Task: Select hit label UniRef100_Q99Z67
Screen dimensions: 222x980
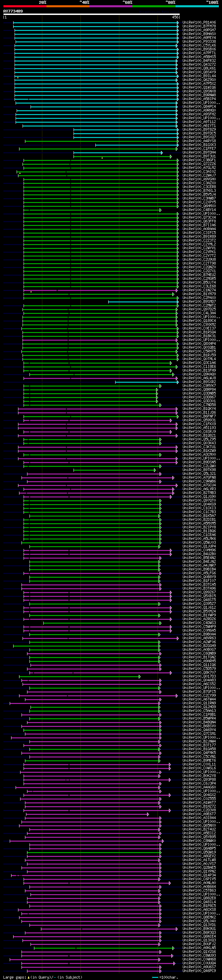Action: (199, 592)
